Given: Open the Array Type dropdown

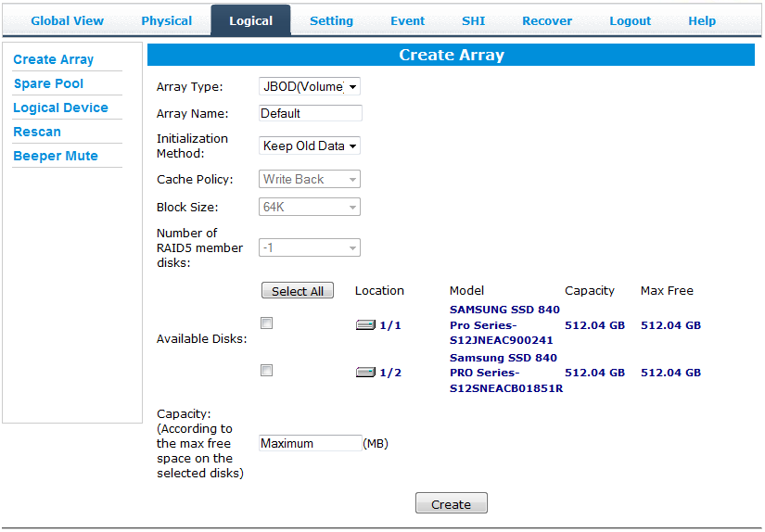Looking at the screenshot, I should pos(310,87).
